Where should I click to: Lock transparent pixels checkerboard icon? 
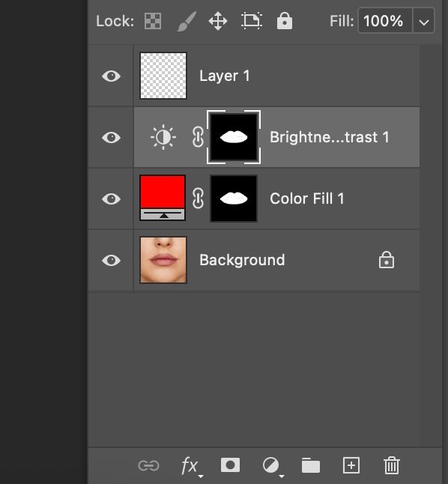pyautogui.click(x=153, y=21)
